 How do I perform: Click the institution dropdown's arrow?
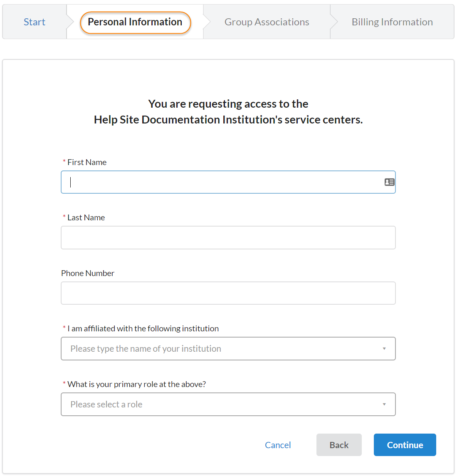point(384,349)
